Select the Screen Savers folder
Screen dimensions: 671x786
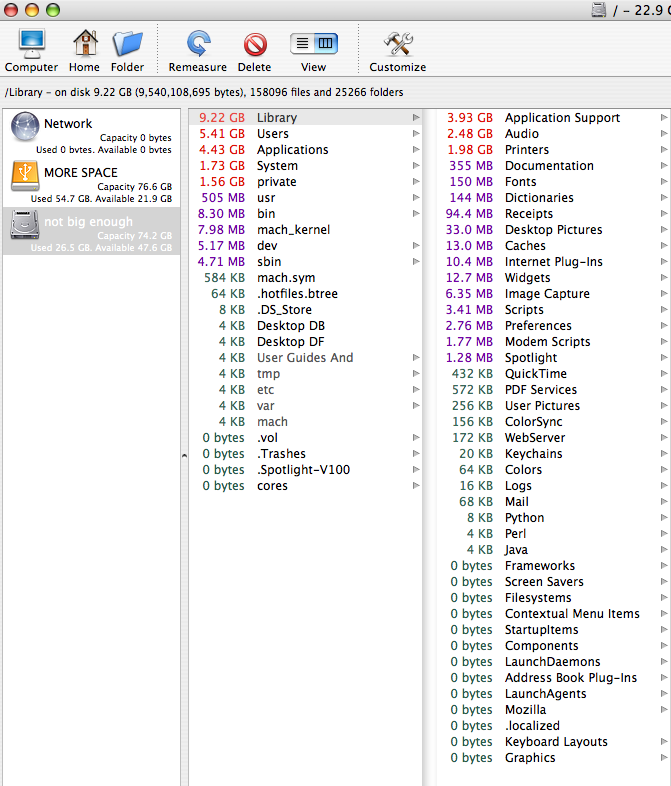click(x=554, y=582)
